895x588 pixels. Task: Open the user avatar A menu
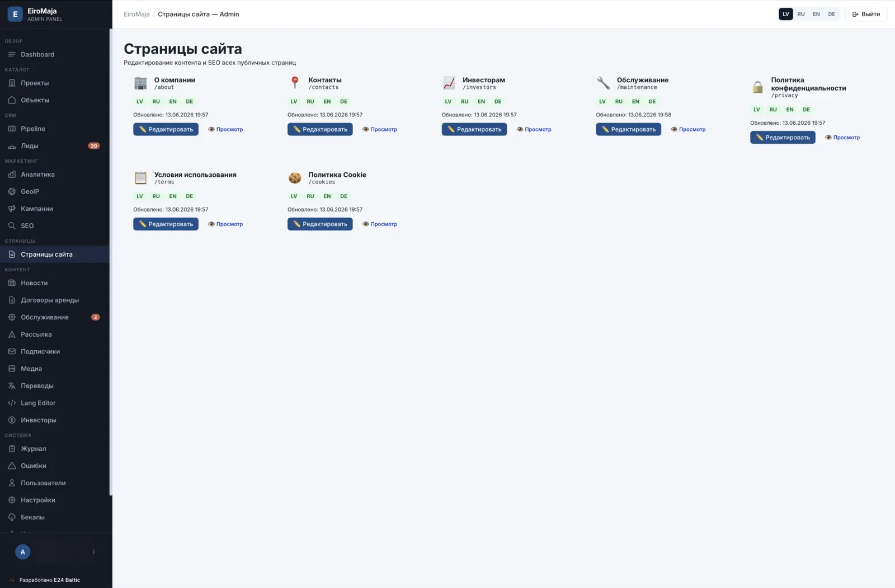pos(22,552)
